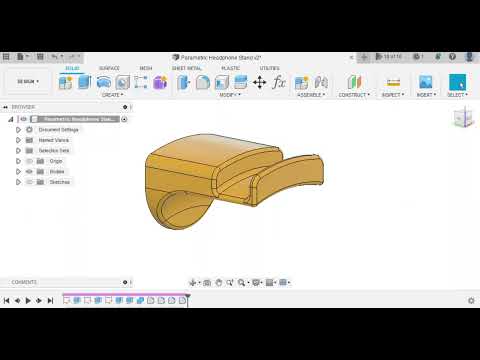Open the Sheet Metal tab
Viewport: 480px width, 360px height.
click(x=187, y=68)
